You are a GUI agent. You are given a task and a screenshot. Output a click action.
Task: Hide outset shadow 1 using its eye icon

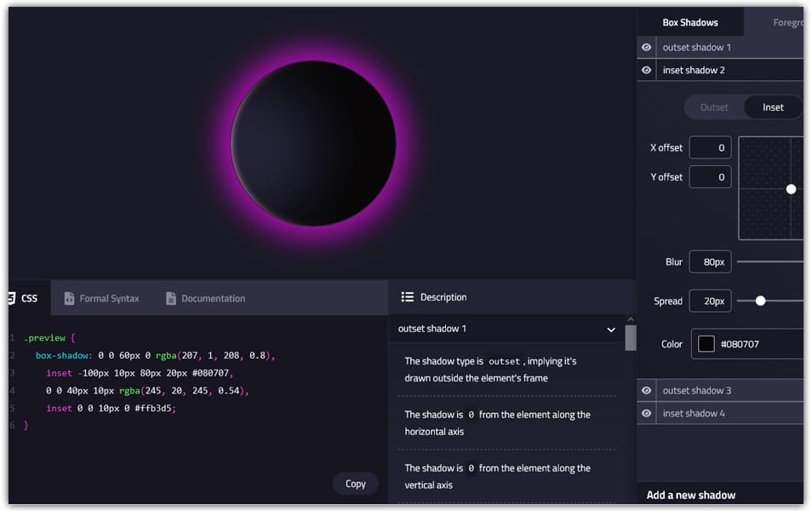(648, 47)
